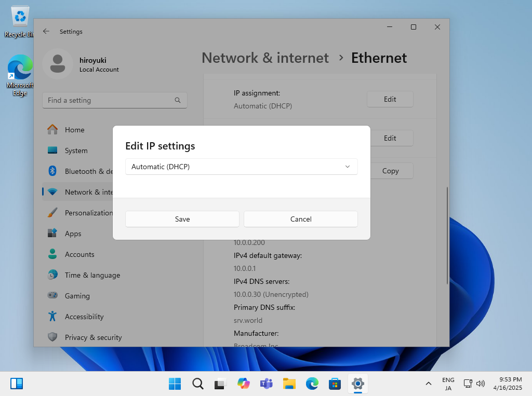
Task: Cancel the Edit IP settings dialog
Action: [301, 219]
